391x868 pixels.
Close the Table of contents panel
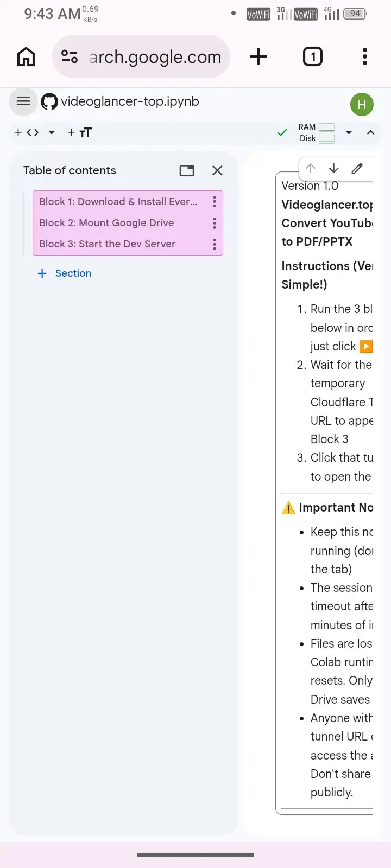click(217, 170)
